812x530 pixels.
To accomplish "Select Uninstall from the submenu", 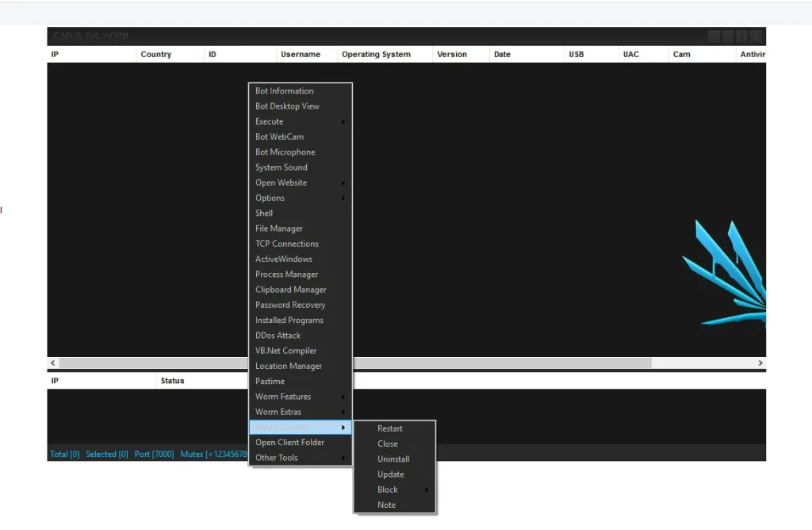I will (x=393, y=459).
